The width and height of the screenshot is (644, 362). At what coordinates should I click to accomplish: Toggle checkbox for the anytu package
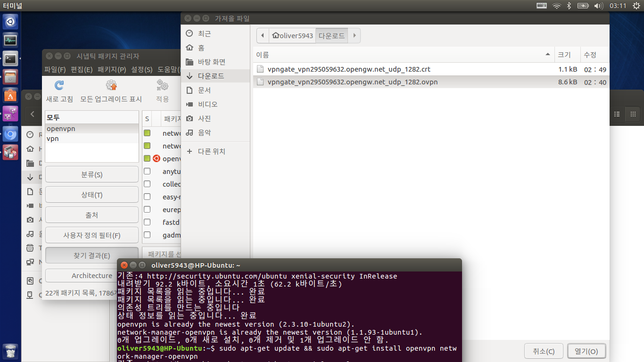coord(147,172)
